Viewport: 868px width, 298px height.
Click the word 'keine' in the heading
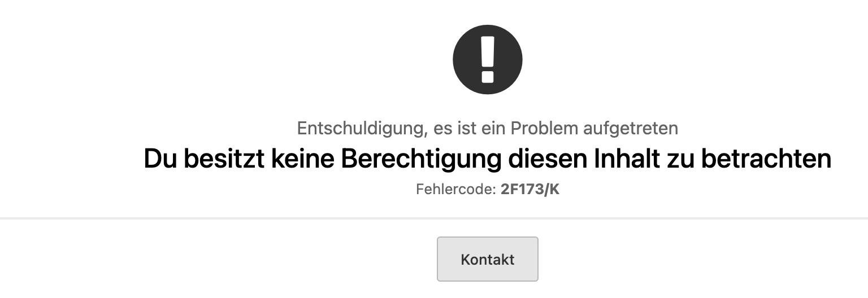click(x=303, y=159)
